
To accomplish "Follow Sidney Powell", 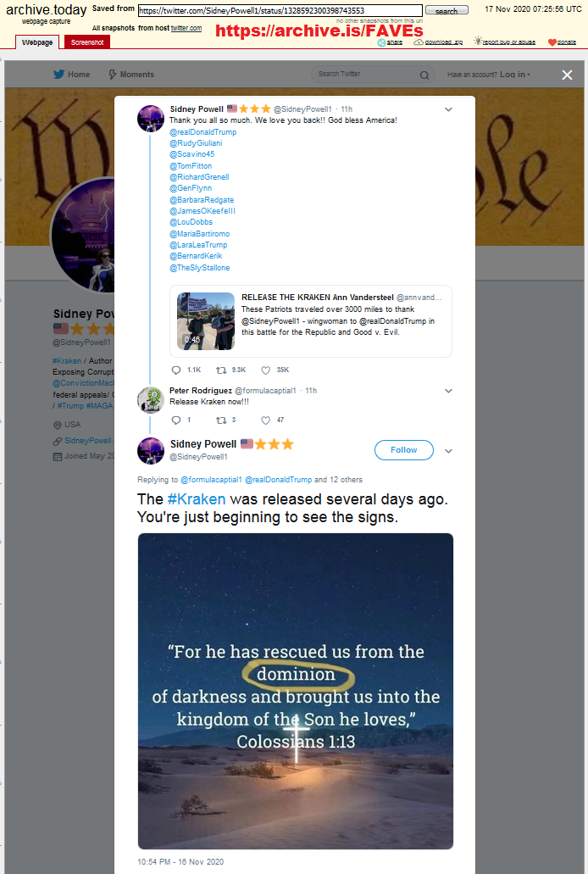I will pyautogui.click(x=404, y=450).
